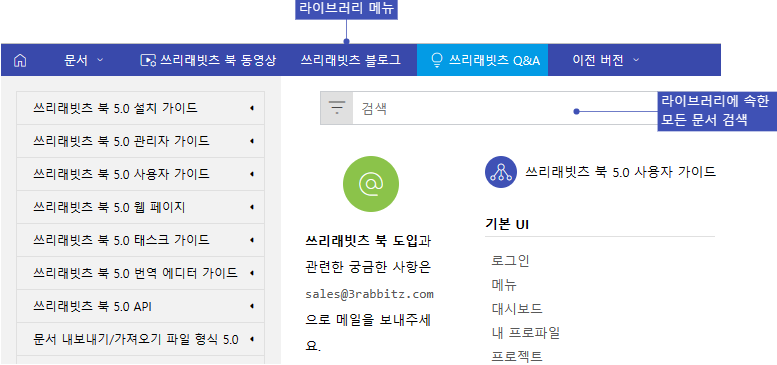Screen dimensions: 777x365
Task: Expand arrow of 문서 내보내기/가져오기 파일 형식 5.0
Action: tap(252, 339)
